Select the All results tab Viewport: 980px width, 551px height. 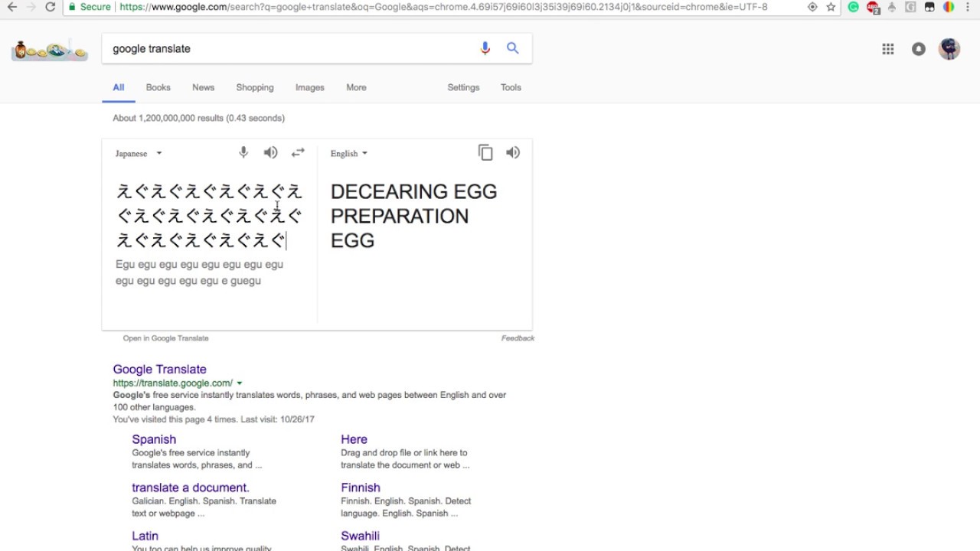[119, 87]
